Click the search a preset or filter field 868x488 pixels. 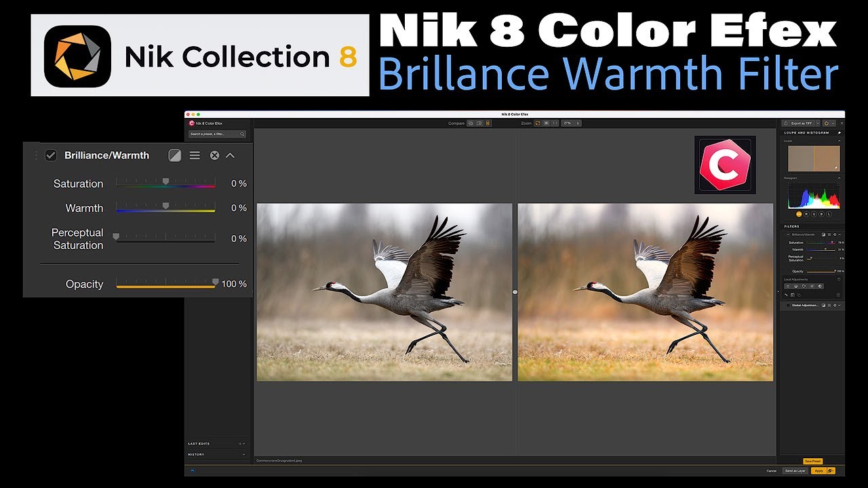click(x=217, y=134)
